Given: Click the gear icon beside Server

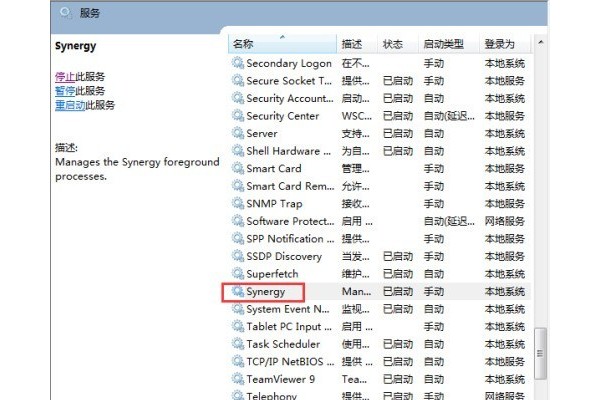Looking at the screenshot, I should (238, 133).
